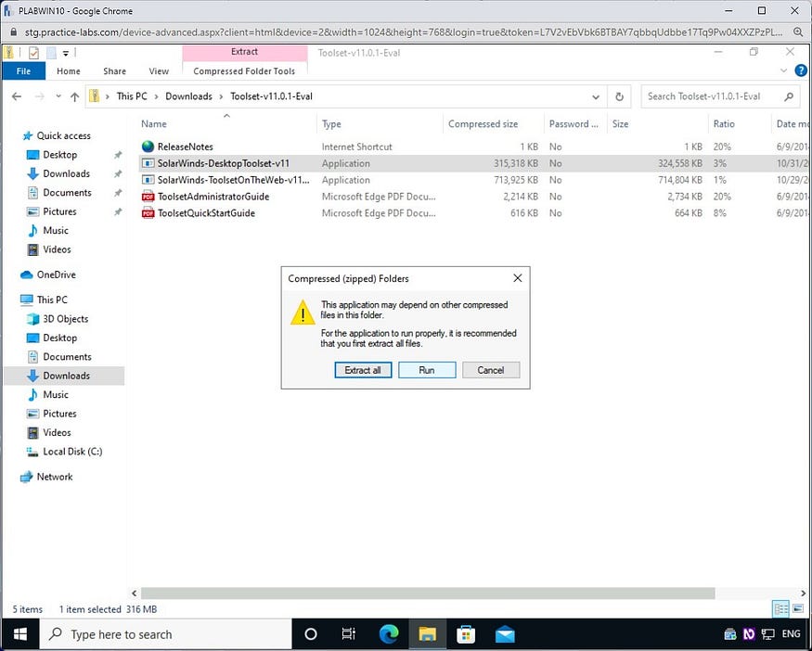The image size is (812, 651).
Task: Open pinned Desktop under Quick access
Action: [x=60, y=155]
